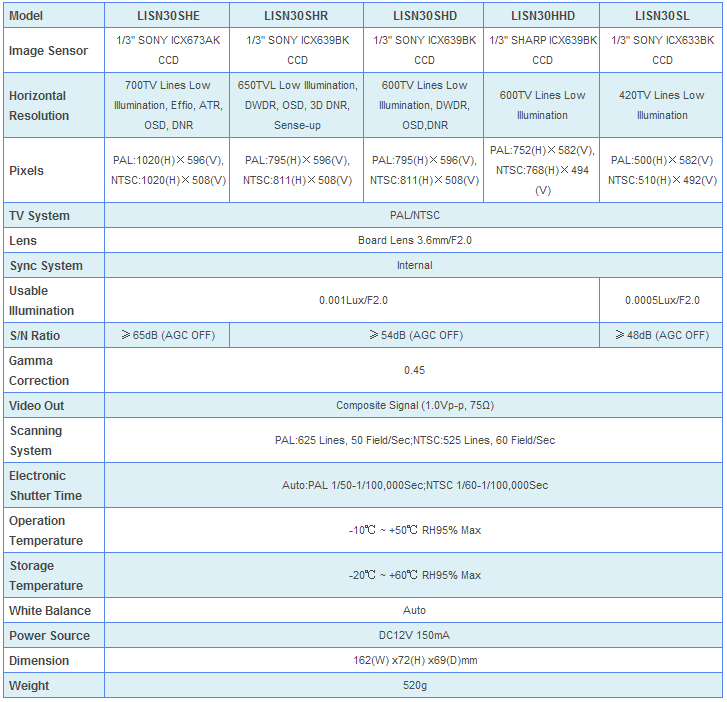The image size is (727, 702).
Task: Click the Power Source row label
Action: [54, 635]
